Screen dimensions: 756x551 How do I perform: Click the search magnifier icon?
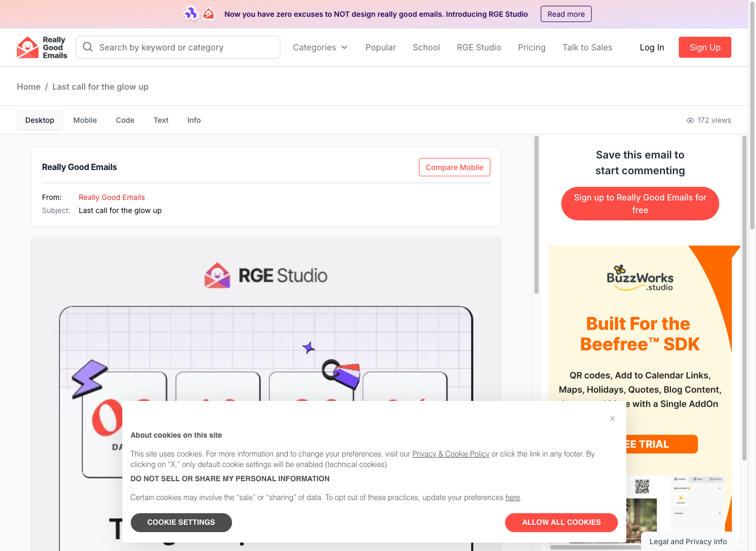[x=88, y=47]
